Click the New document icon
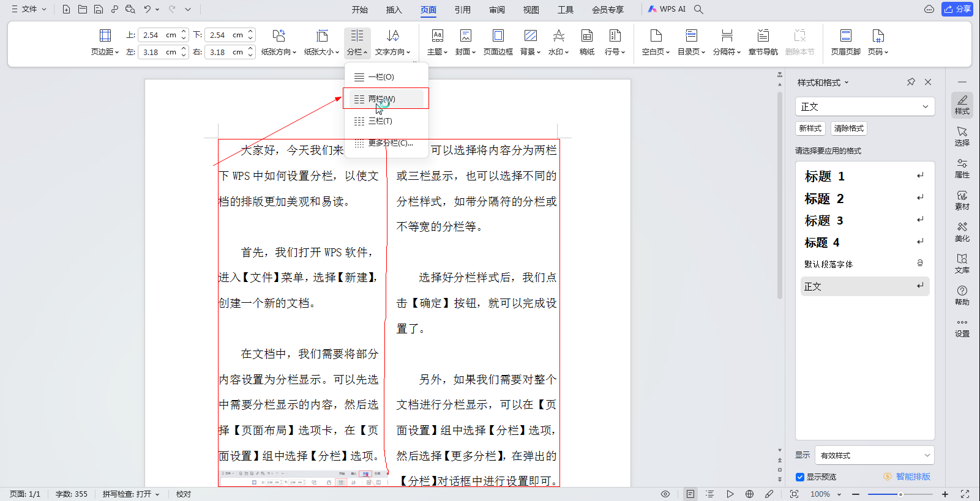 (x=66, y=9)
